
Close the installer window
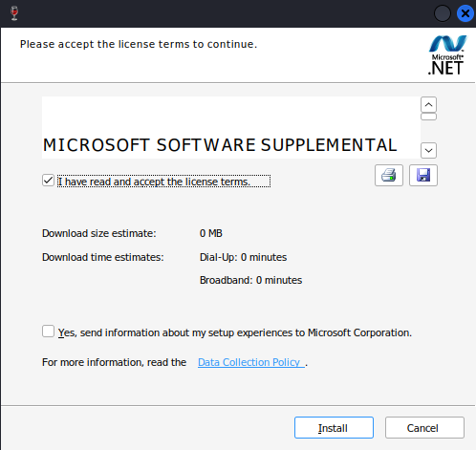click(465, 13)
